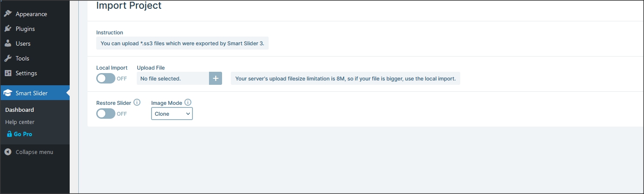The image size is (644, 194).
Task: Select the Smart Slider menu label
Action: 32,93
